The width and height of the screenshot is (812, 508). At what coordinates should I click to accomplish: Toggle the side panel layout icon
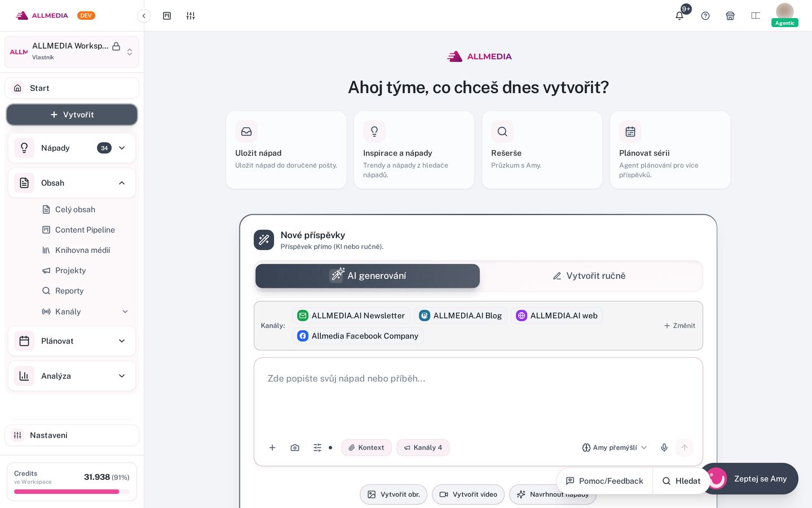[x=756, y=16]
